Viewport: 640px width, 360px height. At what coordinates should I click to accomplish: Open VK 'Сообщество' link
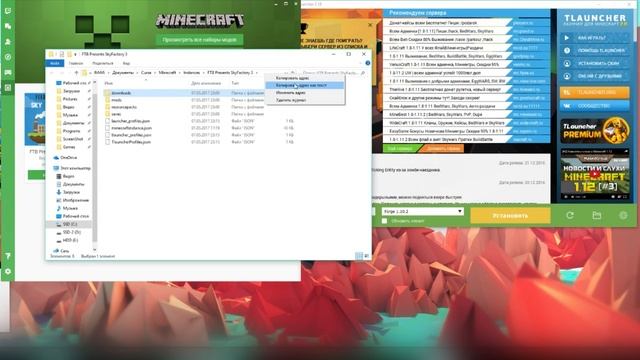[x=595, y=106]
